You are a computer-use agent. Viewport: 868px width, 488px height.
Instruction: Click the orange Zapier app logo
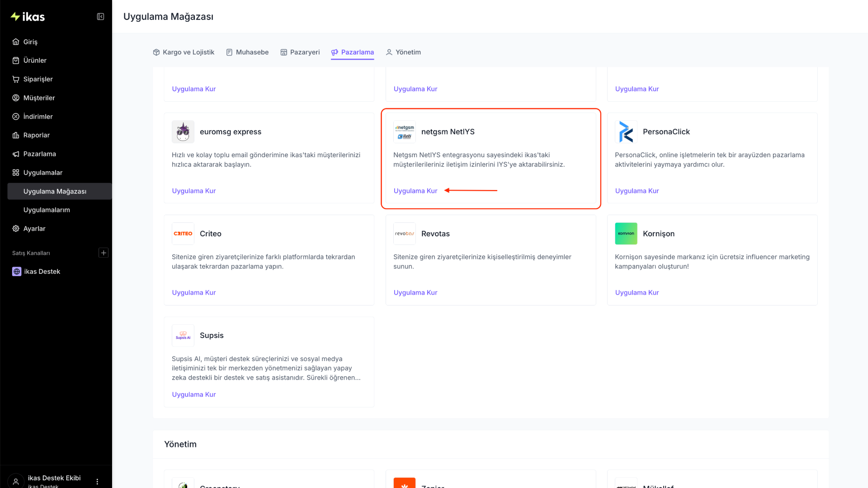coord(405,483)
